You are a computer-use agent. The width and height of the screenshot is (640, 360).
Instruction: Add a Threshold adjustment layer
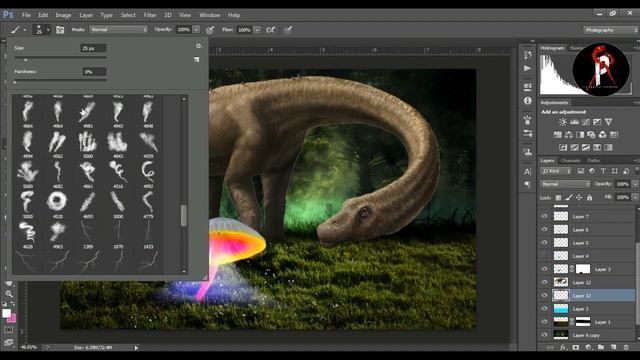[x=586, y=147]
